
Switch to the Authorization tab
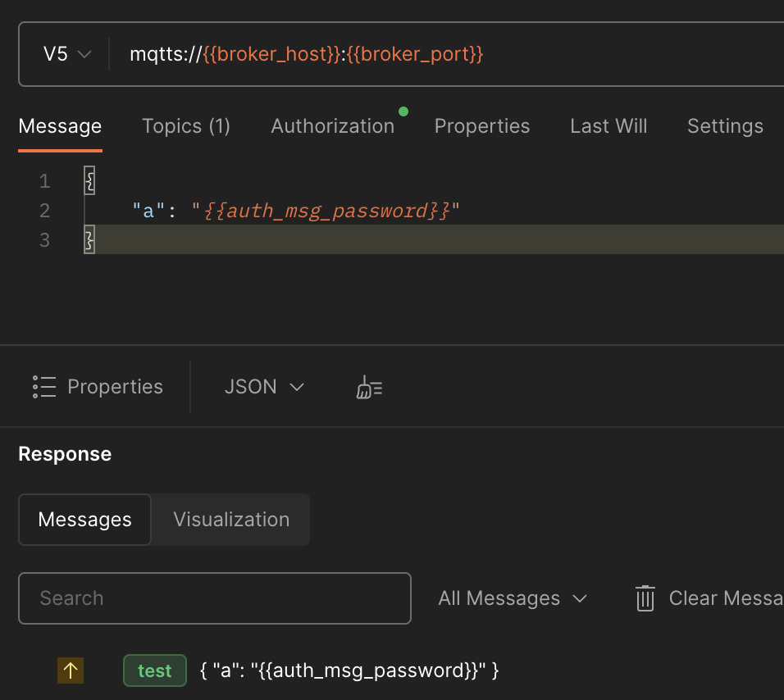[x=332, y=125]
